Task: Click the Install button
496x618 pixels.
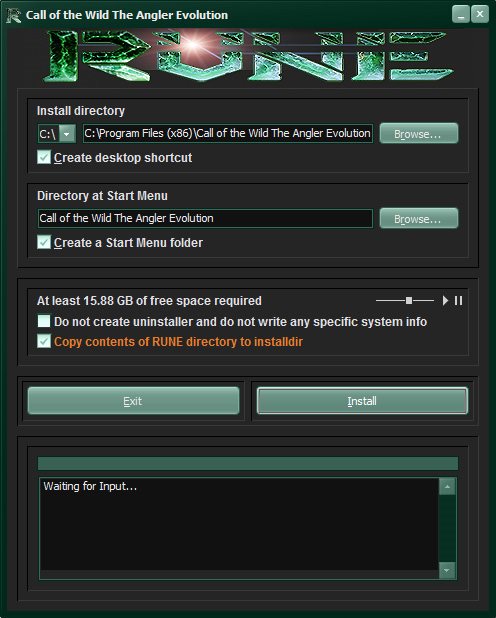Action: pyautogui.click(x=362, y=401)
